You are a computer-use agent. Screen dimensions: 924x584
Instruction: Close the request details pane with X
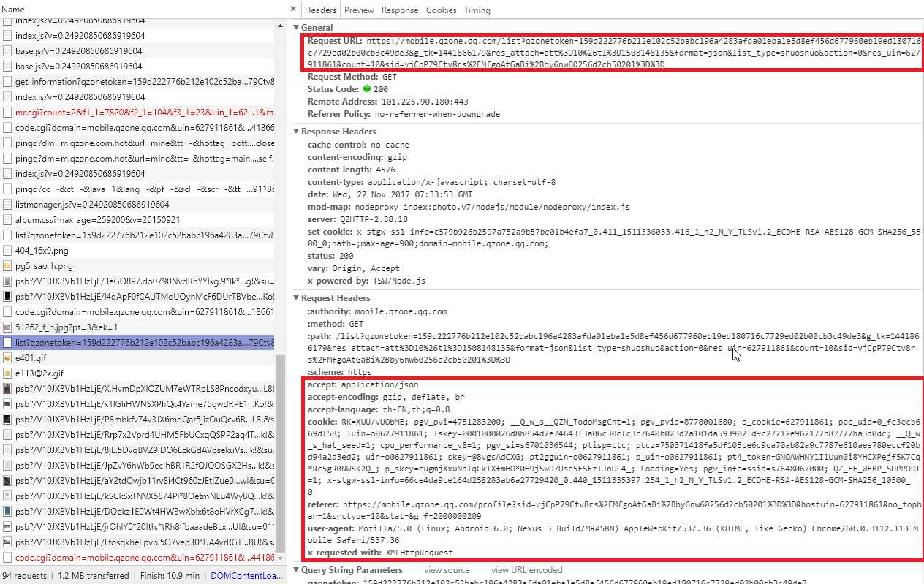pos(293,10)
